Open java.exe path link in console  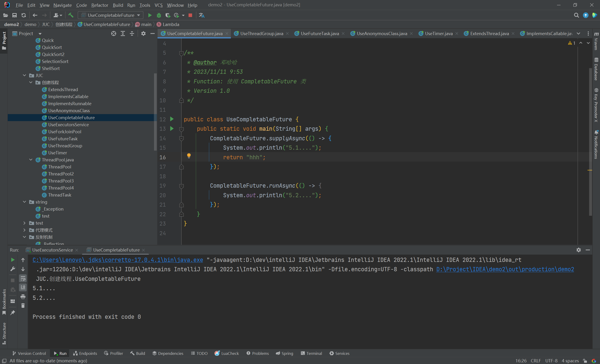pyautogui.click(x=118, y=260)
